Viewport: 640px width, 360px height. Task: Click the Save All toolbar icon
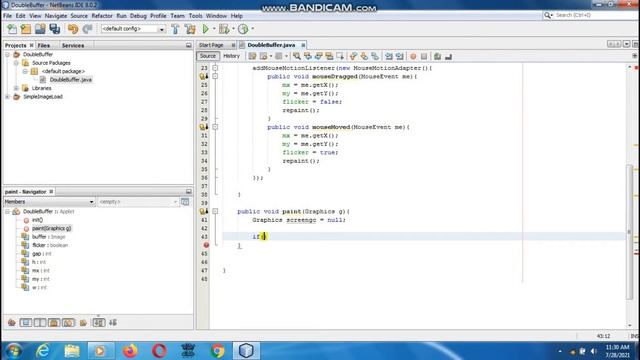[55, 29]
